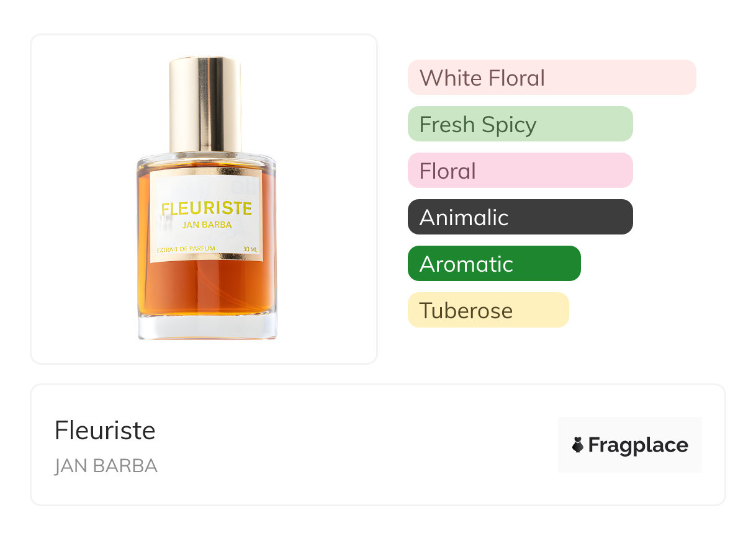Viewport: 756px width, 536px height.
Task: Open the JAN BARBA brand link
Action: 106,466
